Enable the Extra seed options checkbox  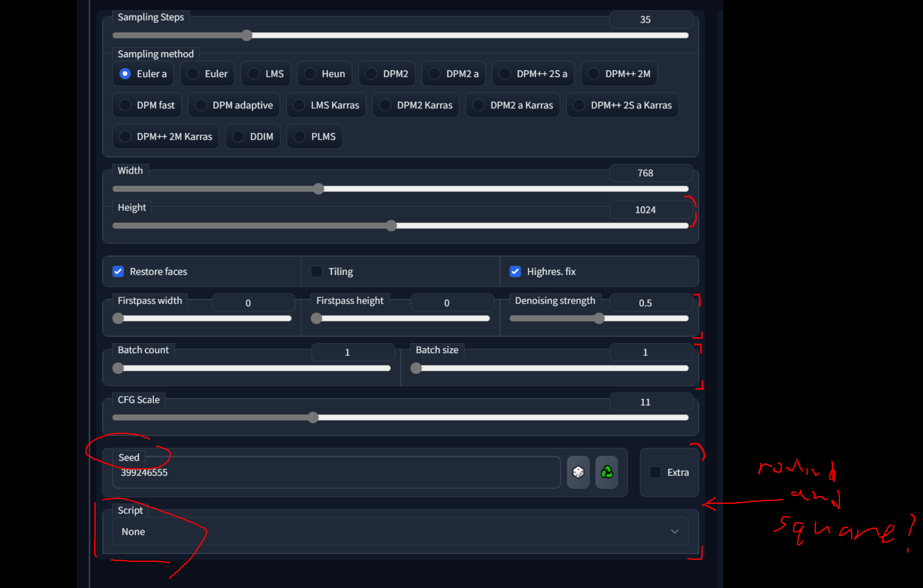pyautogui.click(x=656, y=472)
